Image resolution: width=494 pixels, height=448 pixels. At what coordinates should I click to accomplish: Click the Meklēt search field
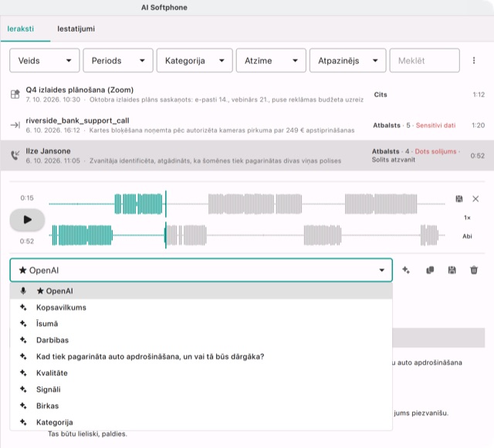(x=425, y=60)
